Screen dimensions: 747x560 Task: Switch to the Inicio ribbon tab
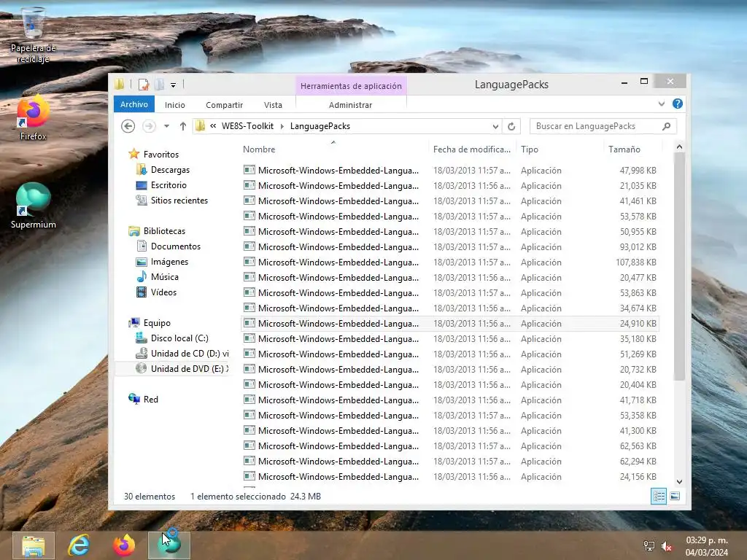tap(175, 105)
